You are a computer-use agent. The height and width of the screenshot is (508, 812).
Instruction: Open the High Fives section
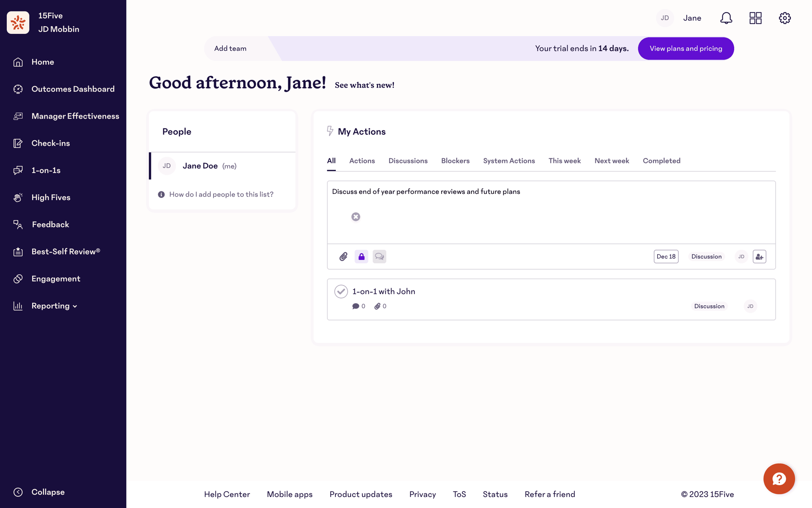41,197
